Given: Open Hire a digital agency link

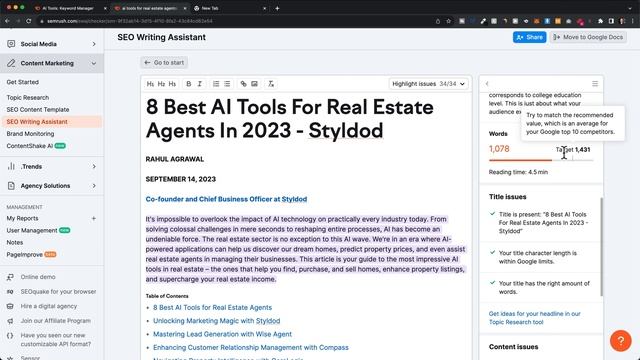Looking at the screenshot, I should [49, 306].
